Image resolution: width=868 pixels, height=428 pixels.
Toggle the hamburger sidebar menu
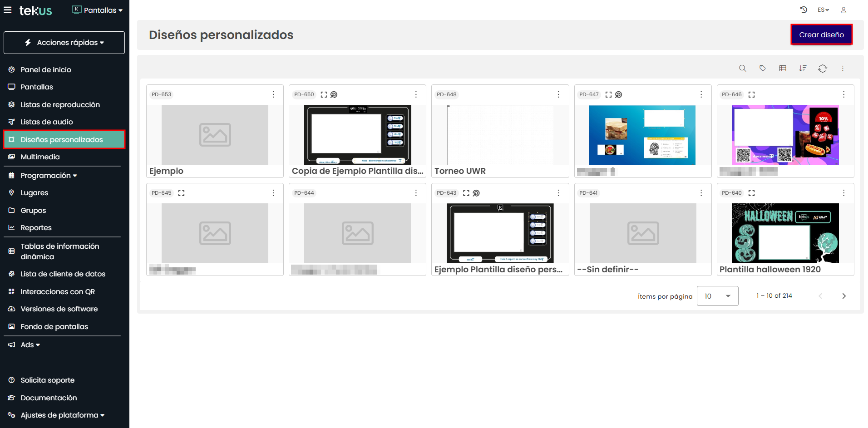point(8,10)
